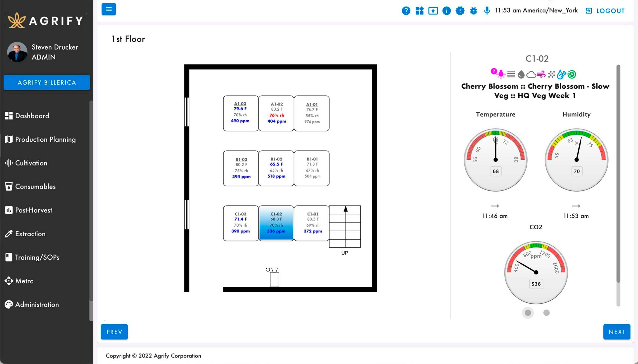This screenshot has height=364, width=638.
Task: Select grow unit C1-03 on floor plan
Action: click(x=241, y=223)
